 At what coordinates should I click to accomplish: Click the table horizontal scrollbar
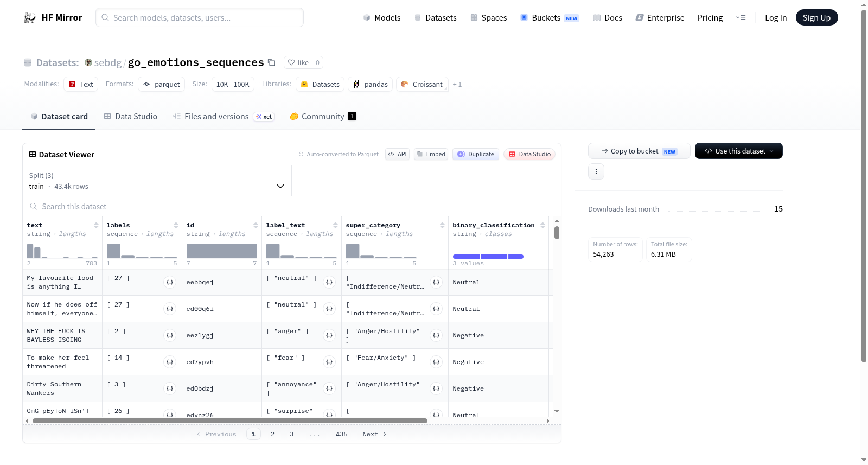229,421
